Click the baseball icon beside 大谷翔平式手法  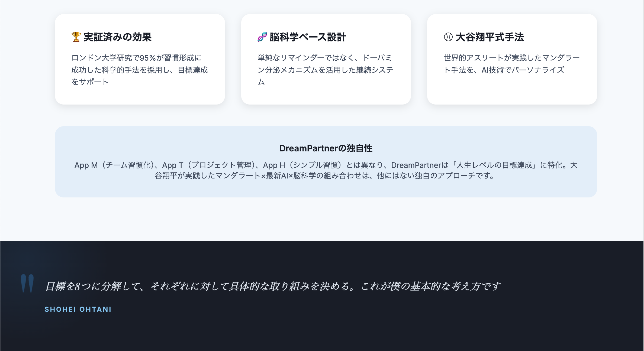tap(448, 37)
